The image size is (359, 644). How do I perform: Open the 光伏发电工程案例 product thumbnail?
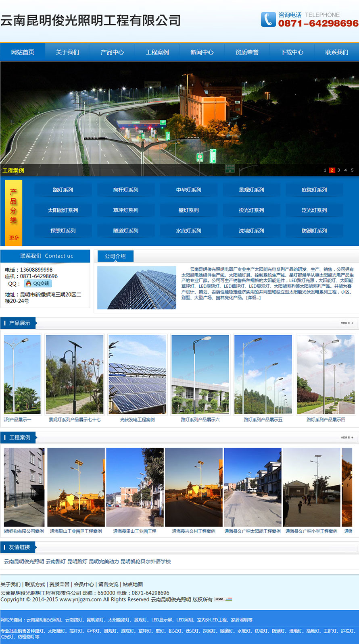coord(138,375)
